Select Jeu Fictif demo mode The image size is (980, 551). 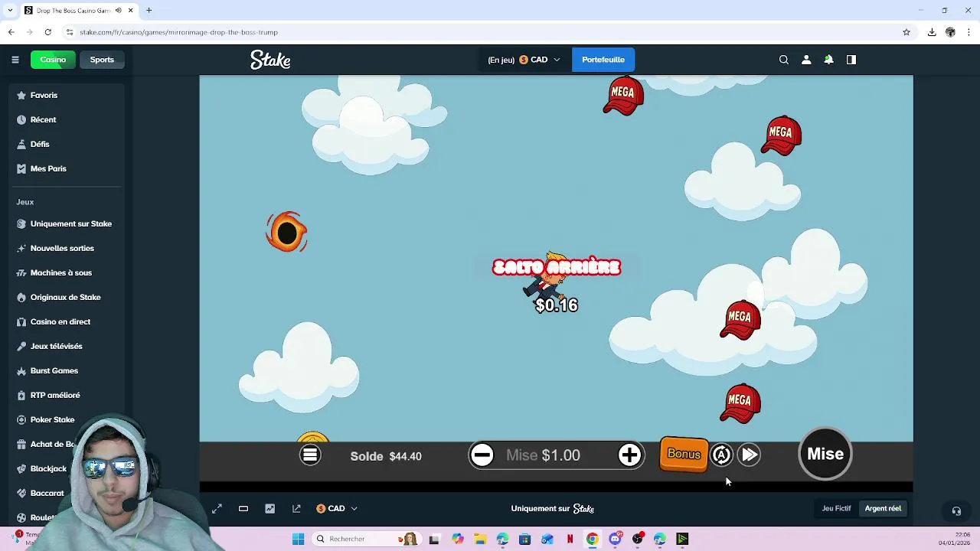point(836,509)
